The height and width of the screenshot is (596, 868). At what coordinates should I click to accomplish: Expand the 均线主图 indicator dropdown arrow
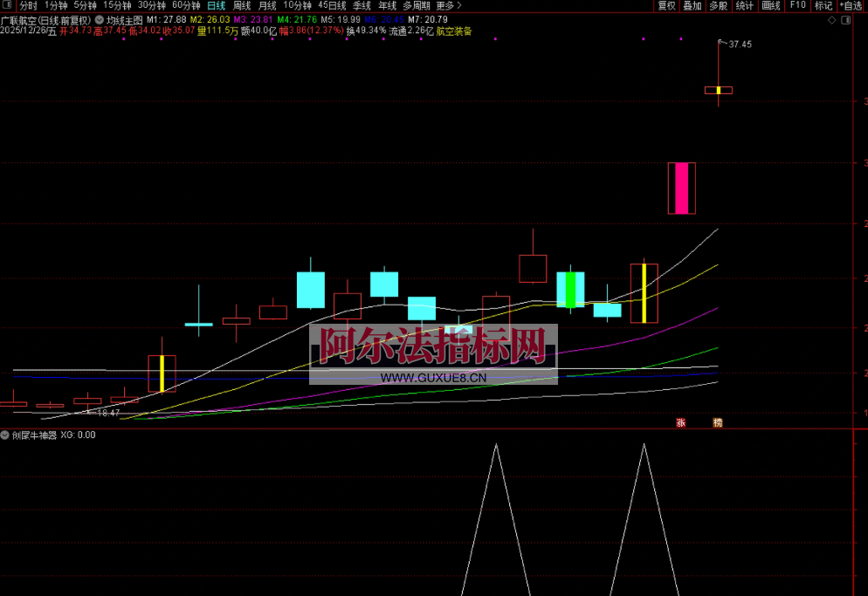(x=100, y=19)
